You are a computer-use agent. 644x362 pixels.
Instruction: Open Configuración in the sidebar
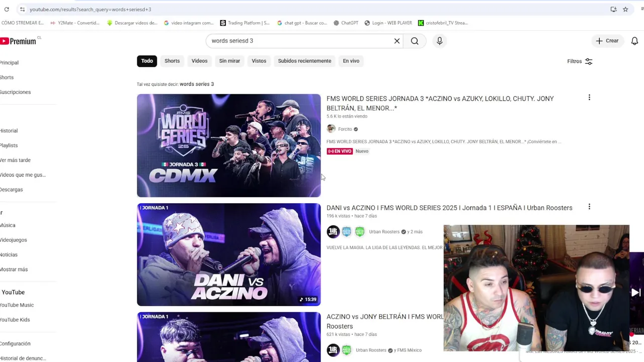pos(15,344)
